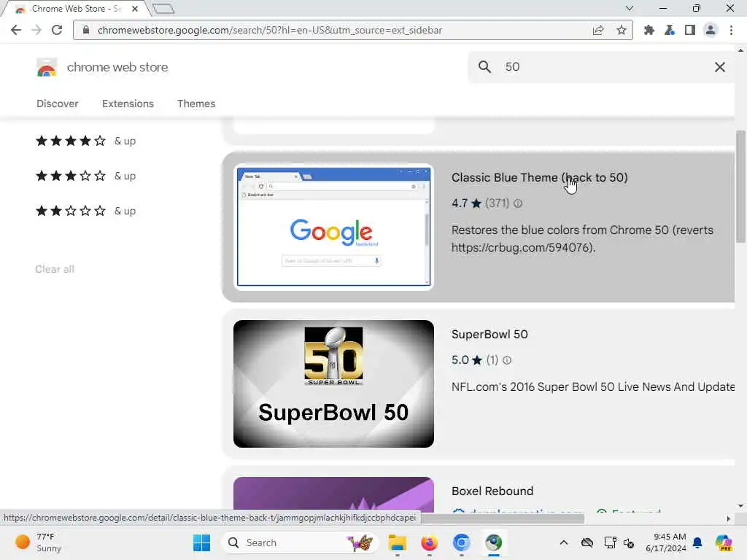747x560 pixels.
Task: Click the address bar URL
Action: (x=270, y=30)
